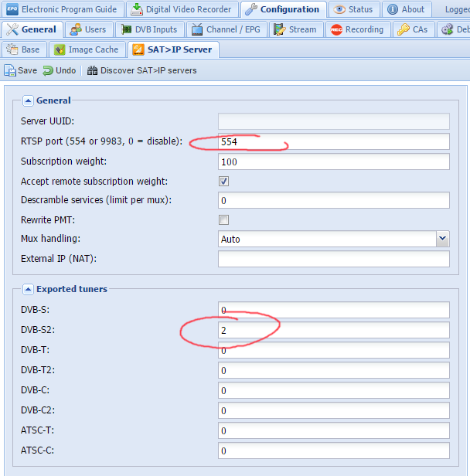Open the Digital Video Recorder tab
Viewport: 470px width, 476px height.
(182, 9)
